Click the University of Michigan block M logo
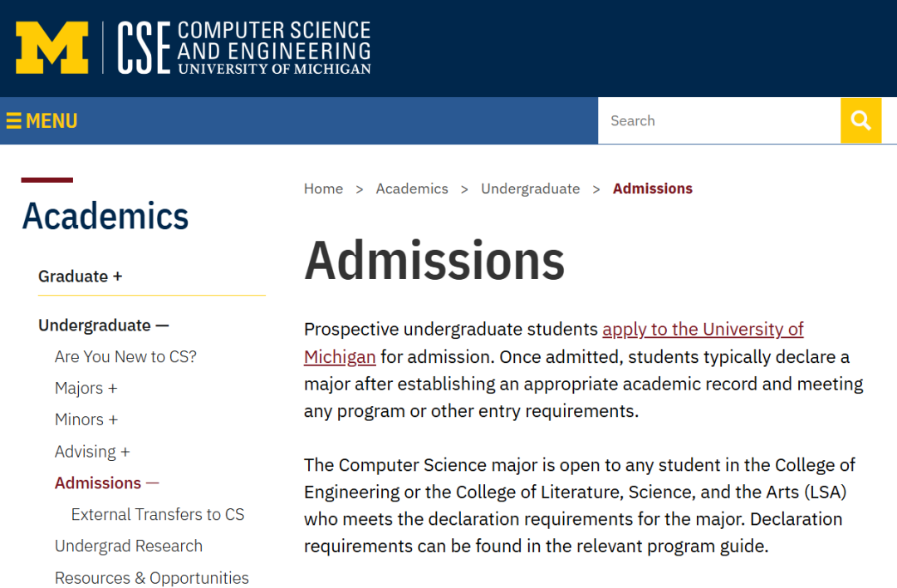This screenshot has width=897, height=588. pos(52,48)
